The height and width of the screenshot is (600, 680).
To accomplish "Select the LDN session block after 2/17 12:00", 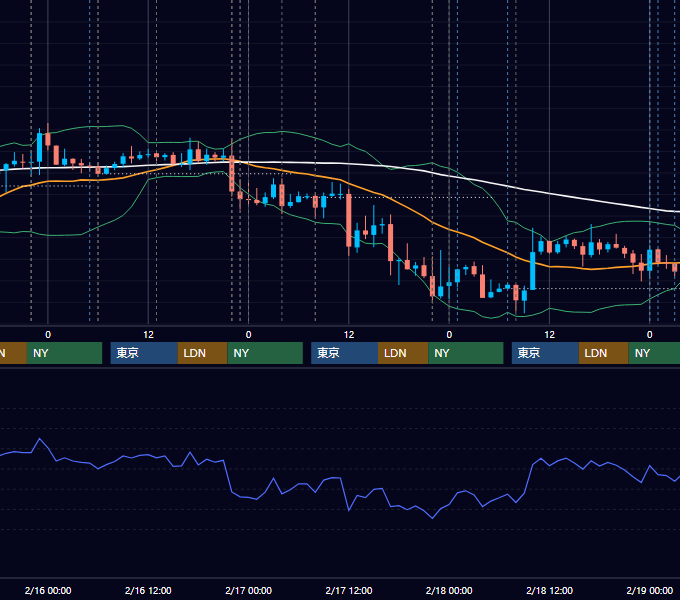I will (403, 353).
